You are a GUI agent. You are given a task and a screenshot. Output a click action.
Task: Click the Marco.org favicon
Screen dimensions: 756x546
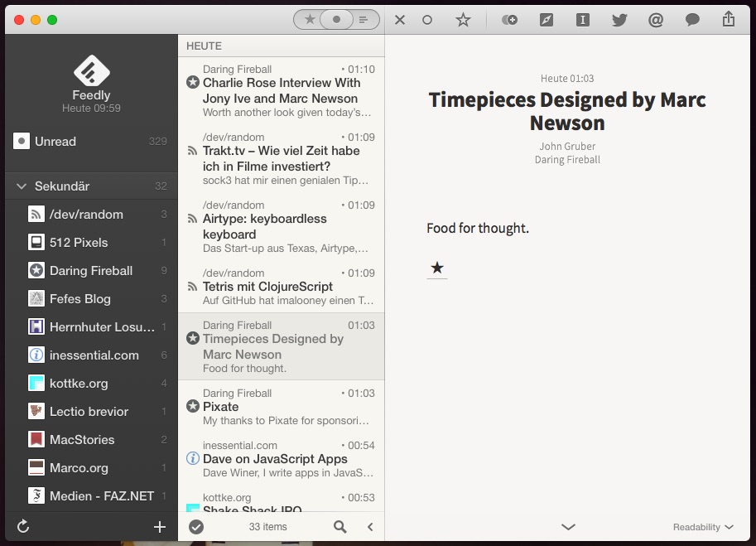tap(36, 467)
